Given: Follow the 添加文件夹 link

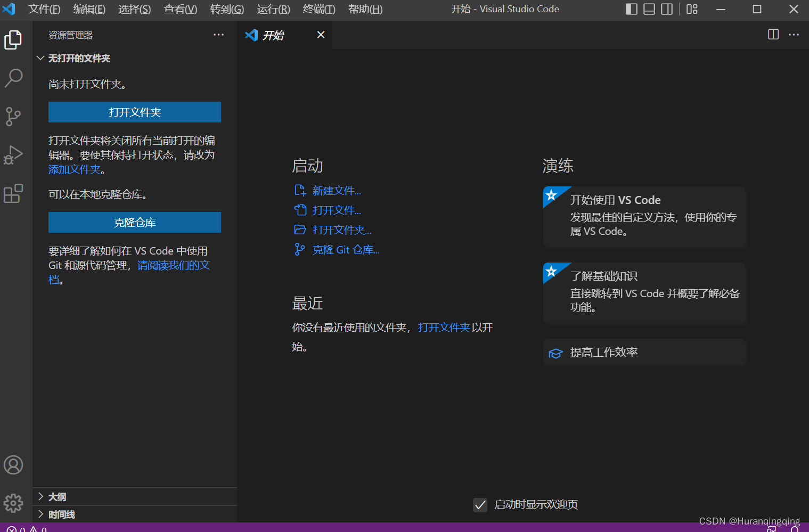Looking at the screenshot, I should click(75, 169).
